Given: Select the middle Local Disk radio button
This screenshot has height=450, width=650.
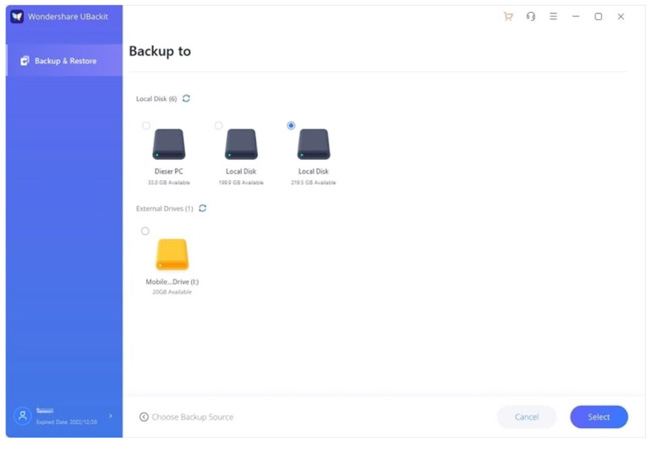Looking at the screenshot, I should coord(219,126).
